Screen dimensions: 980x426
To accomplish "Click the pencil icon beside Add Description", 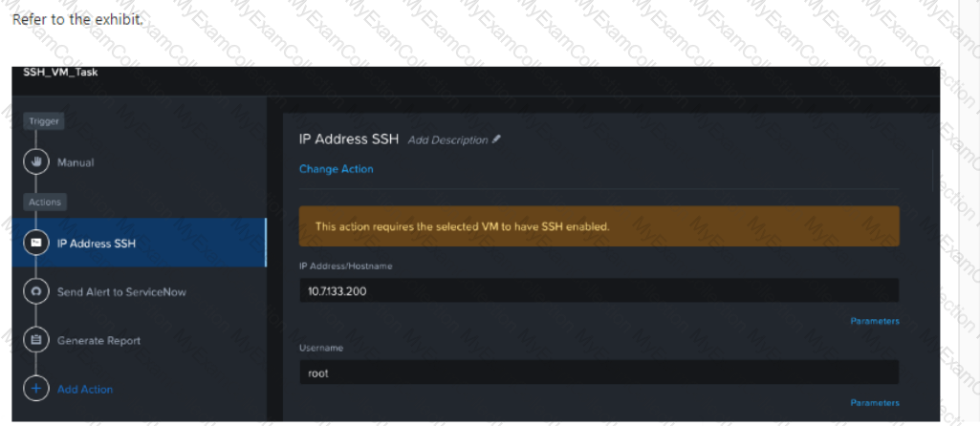I will pos(496,139).
